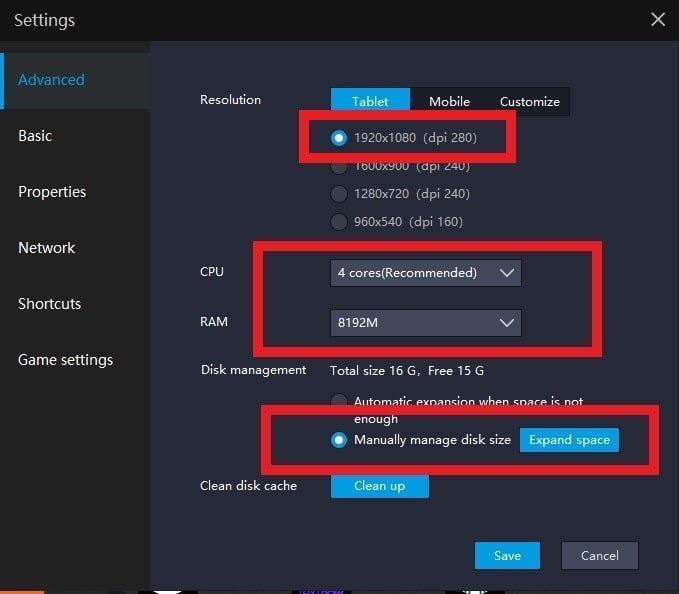Select Manually manage disk size option
679x594 pixels.
tap(340, 440)
